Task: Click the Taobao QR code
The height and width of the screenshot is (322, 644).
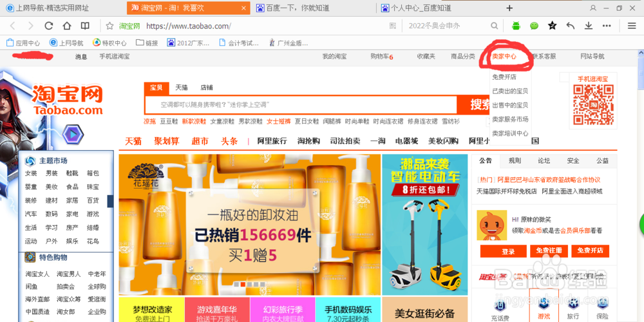Action: (x=593, y=105)
